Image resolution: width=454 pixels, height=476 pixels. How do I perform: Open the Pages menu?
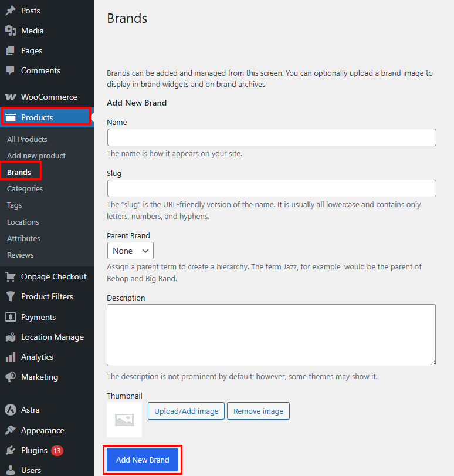pyautogui.click(x=47, y=50)
